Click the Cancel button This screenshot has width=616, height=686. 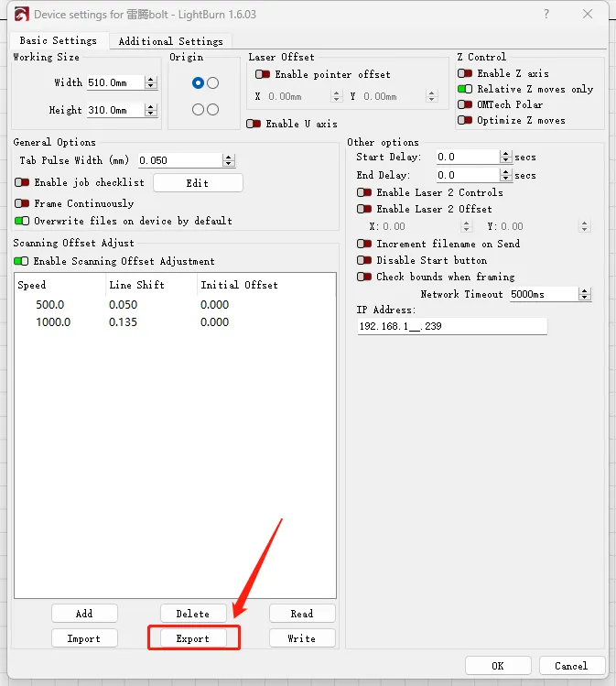pyautogui.click(x=572, y=666)
